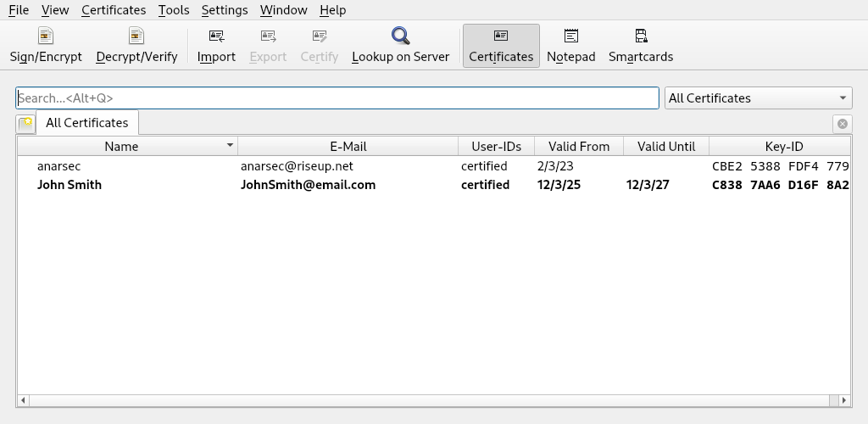Viewport: 868px width, 424px height.
Task: Select the All Certificates tab
Action: click(x=87, y=123)
